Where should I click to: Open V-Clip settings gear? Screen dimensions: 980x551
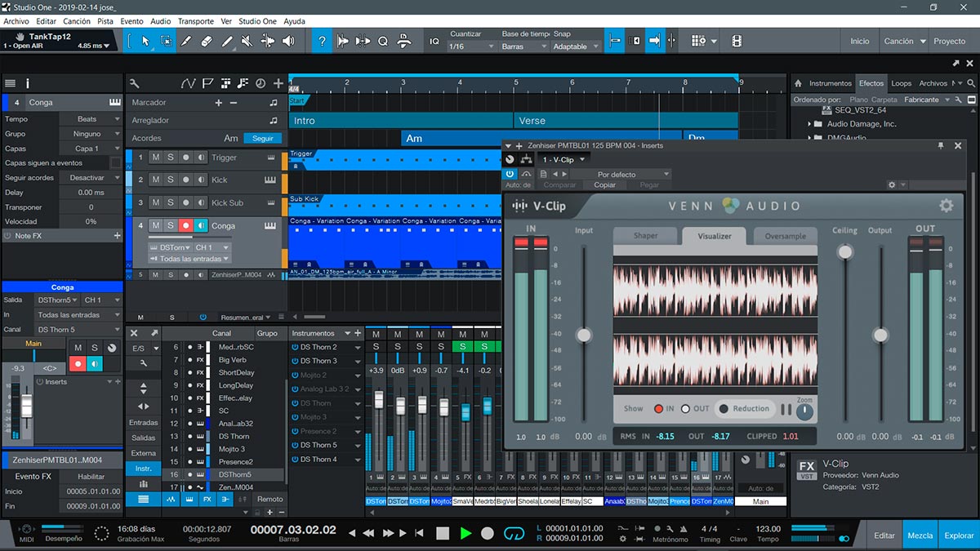(946, 206)
